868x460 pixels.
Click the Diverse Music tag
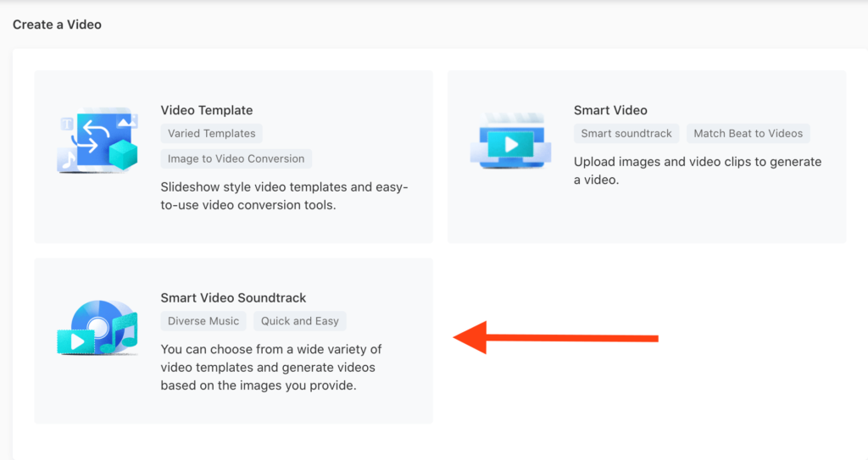pyautogui.click(x=203, y=321)
